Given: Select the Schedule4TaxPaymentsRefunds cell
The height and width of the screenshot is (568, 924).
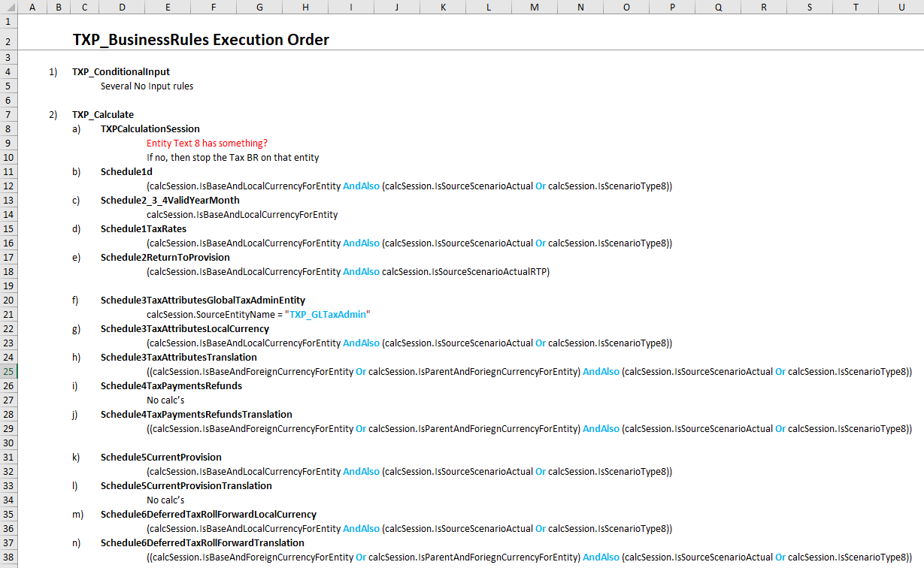Looking at the screenshot, I should pyautogui.click(x=171, y=385).
